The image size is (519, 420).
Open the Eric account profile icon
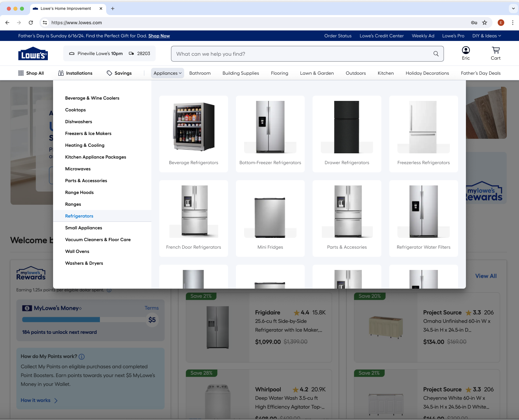[466, 50]
